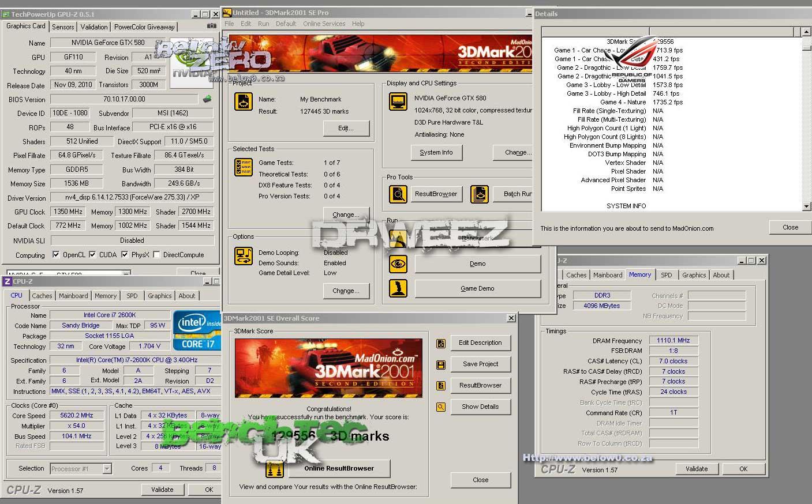The image size is (812, 504).
Task: Toggle the CUDA checkbox in GPU-Z
Action: click(93, 254)
